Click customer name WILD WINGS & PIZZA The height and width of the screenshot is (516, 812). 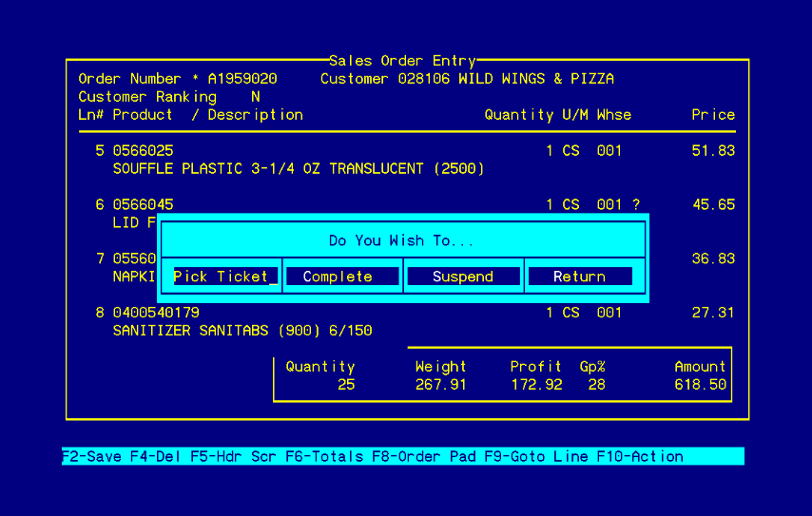(536, 79)
